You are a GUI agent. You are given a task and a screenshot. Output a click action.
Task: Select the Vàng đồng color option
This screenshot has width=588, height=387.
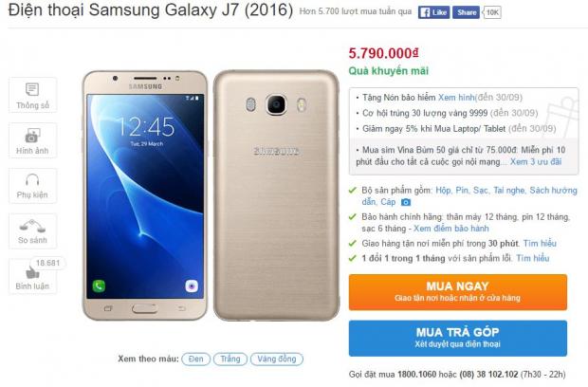point(276,359)
